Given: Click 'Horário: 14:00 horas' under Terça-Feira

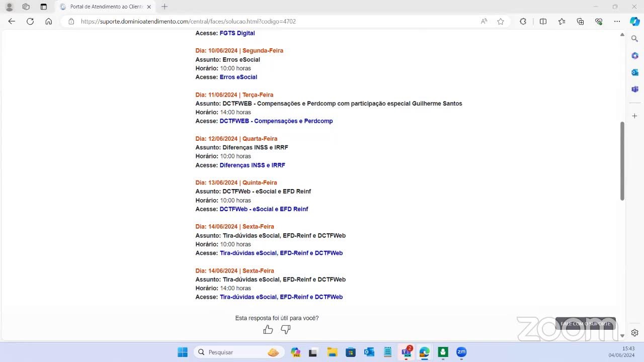Looking at the screenshot, I should [x=223, y=112].
